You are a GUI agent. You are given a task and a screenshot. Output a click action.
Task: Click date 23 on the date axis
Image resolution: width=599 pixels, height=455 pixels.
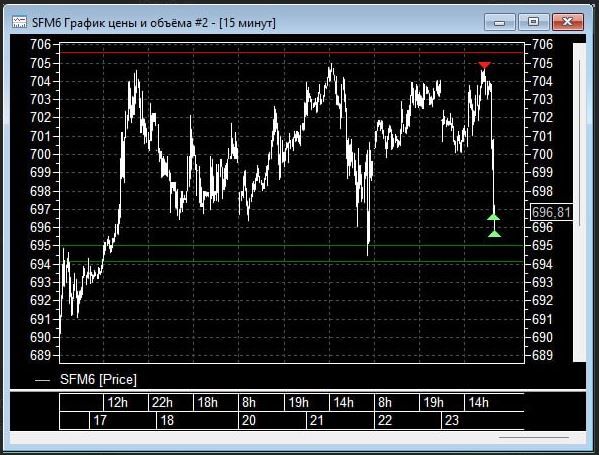452,420
